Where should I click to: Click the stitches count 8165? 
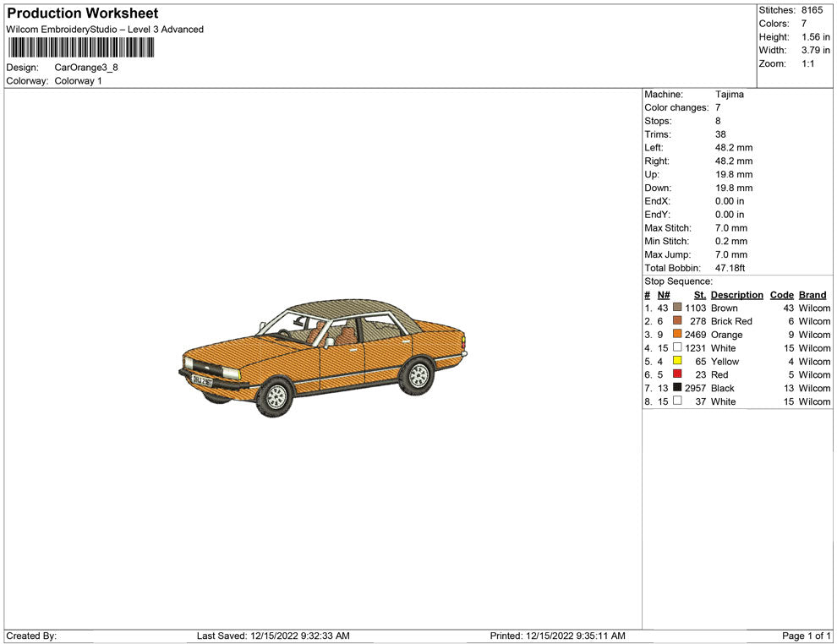coord(812,10)
